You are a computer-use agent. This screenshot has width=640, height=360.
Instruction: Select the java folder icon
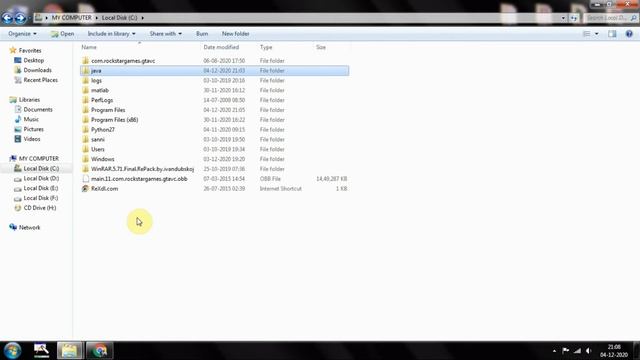[x=85, y=71]
